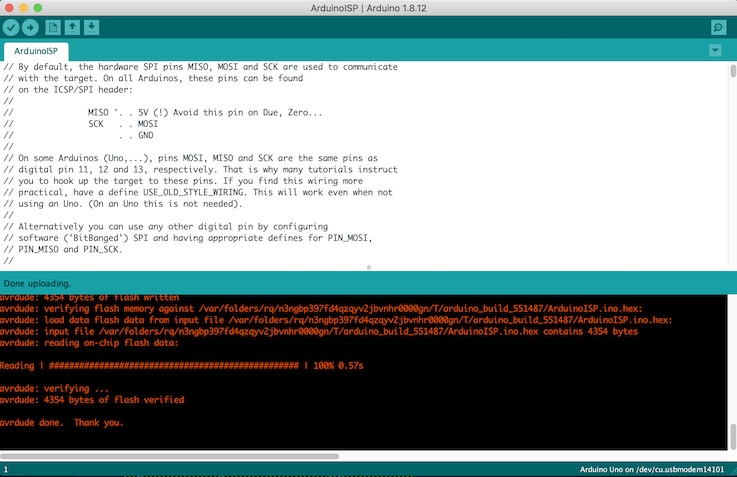The image size is (737, 477).
Task: Click the '4354 bytes of flash verified' line
Action: coord(92,400)
